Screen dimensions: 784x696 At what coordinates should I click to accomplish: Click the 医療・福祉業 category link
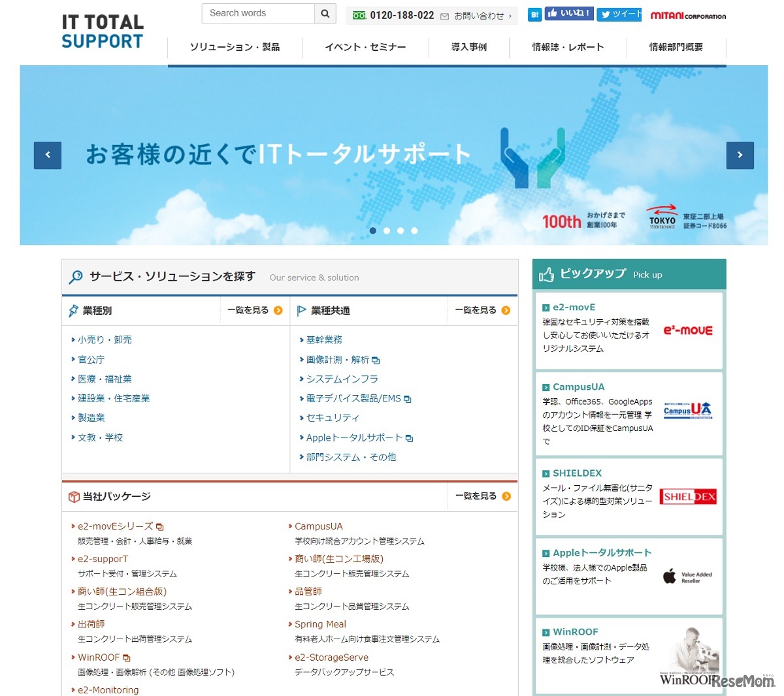[105, 379]
